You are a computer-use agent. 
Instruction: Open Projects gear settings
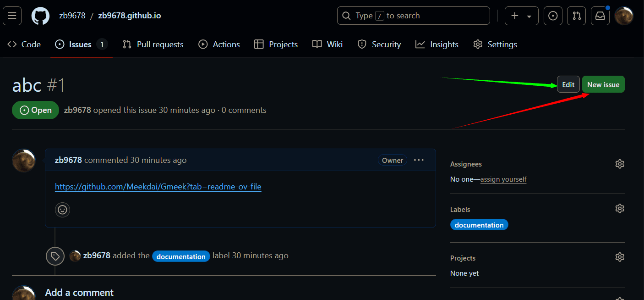click(x=620, y=257)
